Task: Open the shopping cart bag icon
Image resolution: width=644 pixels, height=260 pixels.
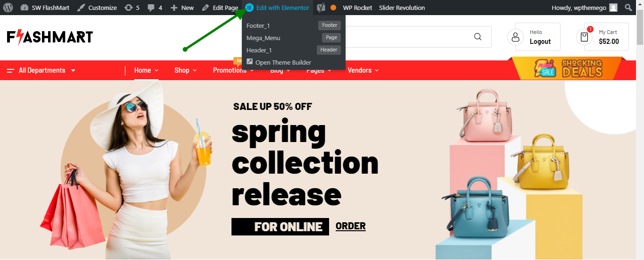Action: point(585,37)
